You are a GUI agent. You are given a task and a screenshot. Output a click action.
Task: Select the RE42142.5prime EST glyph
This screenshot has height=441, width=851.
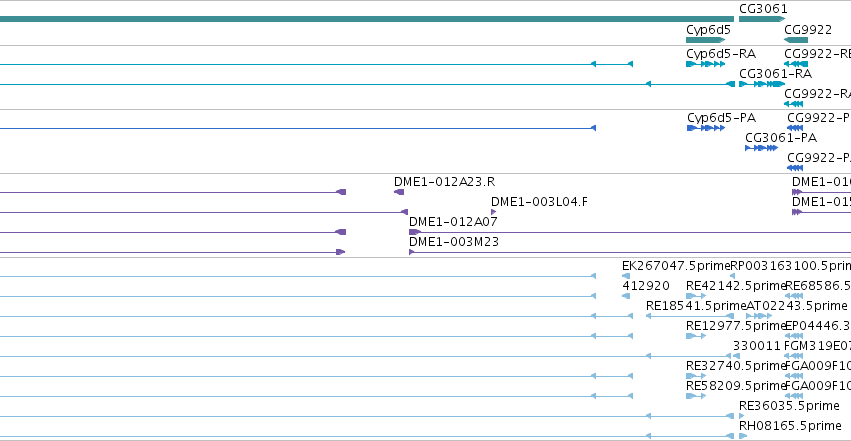click(696, 296)
